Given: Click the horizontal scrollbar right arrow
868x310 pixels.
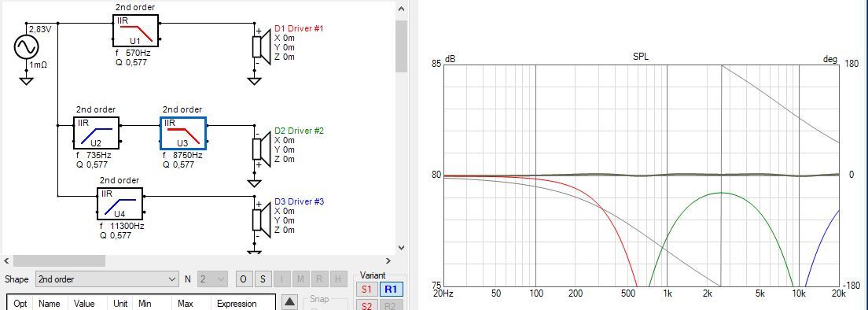Looking at the screenshot, I should 388,260.
